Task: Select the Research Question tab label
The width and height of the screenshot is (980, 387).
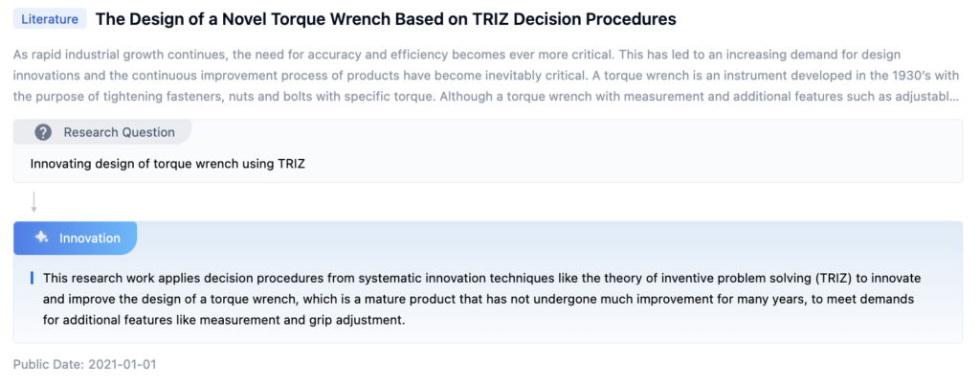Action: click(x=119, y=132)
